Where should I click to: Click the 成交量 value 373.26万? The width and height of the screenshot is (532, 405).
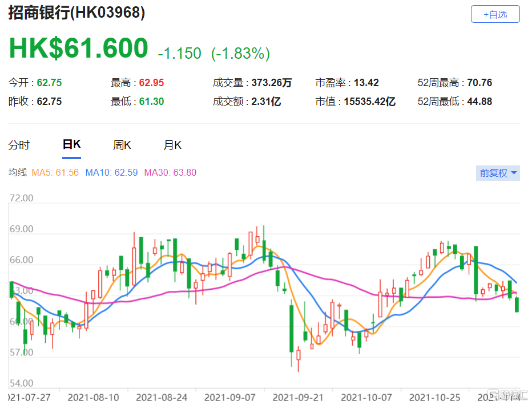pyautogui.click(x=272, y=83)
